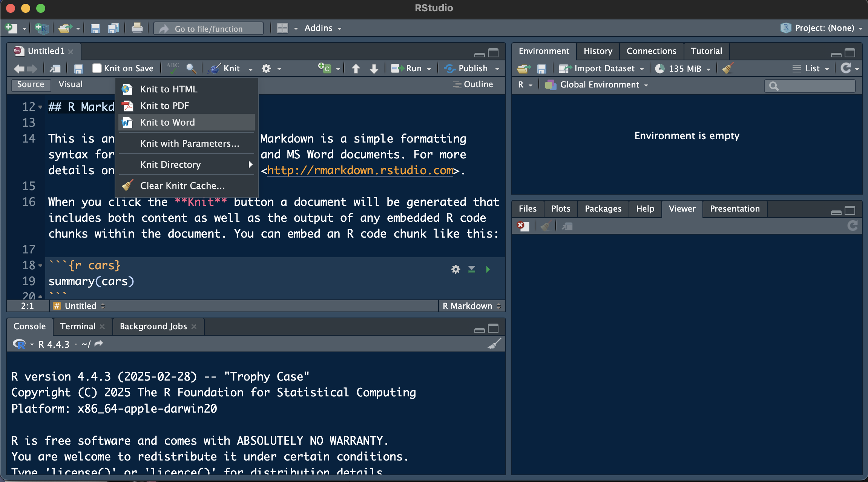This screenshot has height=482, width=868.
Task: Click the find/replace magnifier icon
Action: coord(191,68)
